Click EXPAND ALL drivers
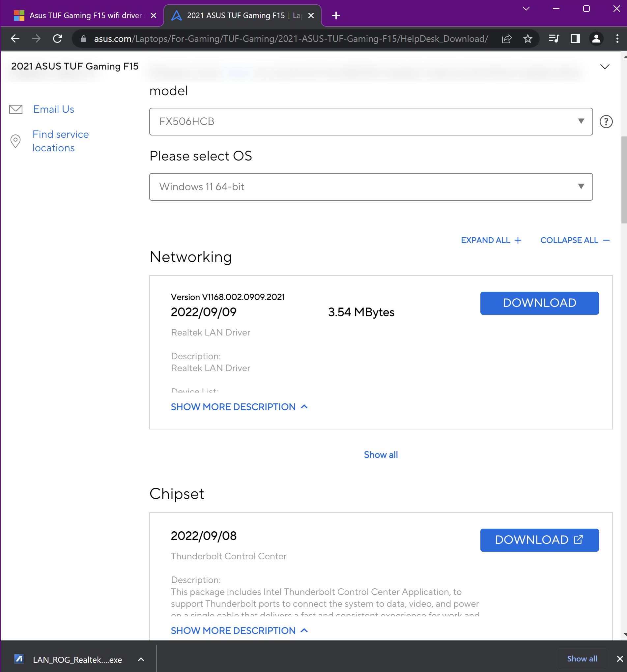 click(491, 240)
